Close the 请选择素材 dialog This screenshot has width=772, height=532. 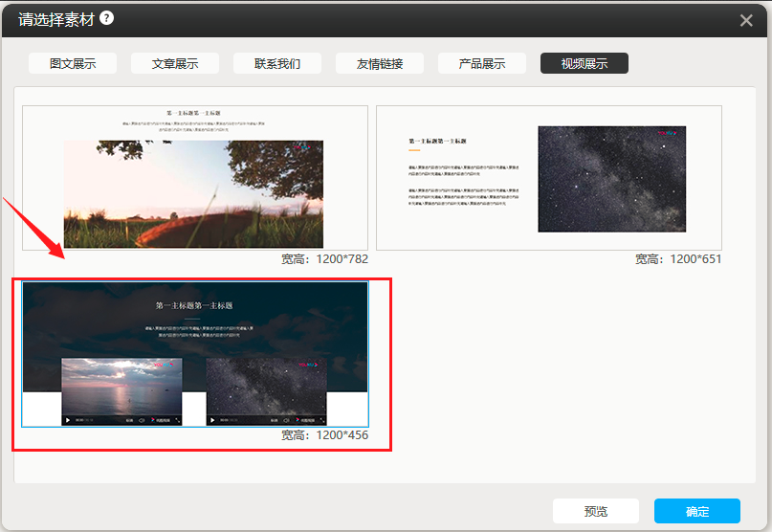[746, 20]
